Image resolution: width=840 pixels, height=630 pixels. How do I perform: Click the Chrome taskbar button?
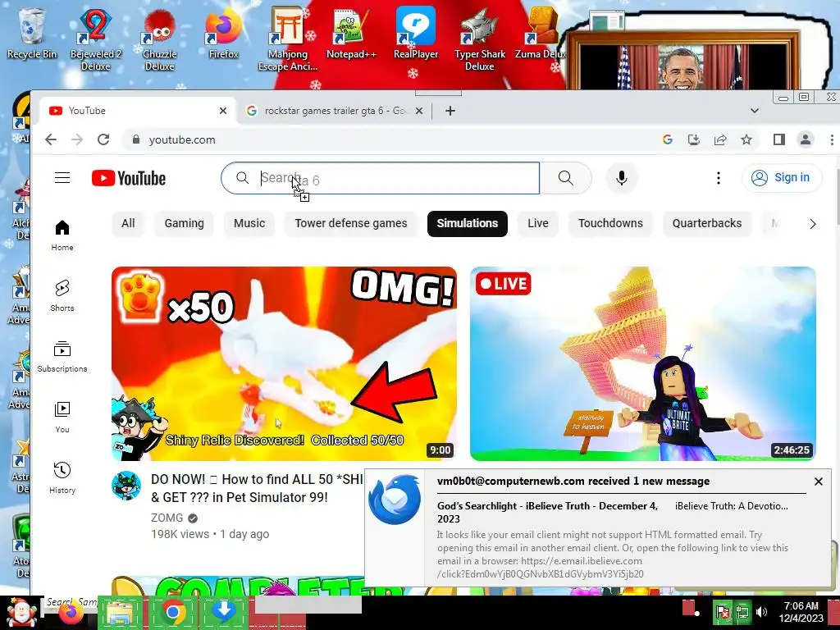(172, 613)
